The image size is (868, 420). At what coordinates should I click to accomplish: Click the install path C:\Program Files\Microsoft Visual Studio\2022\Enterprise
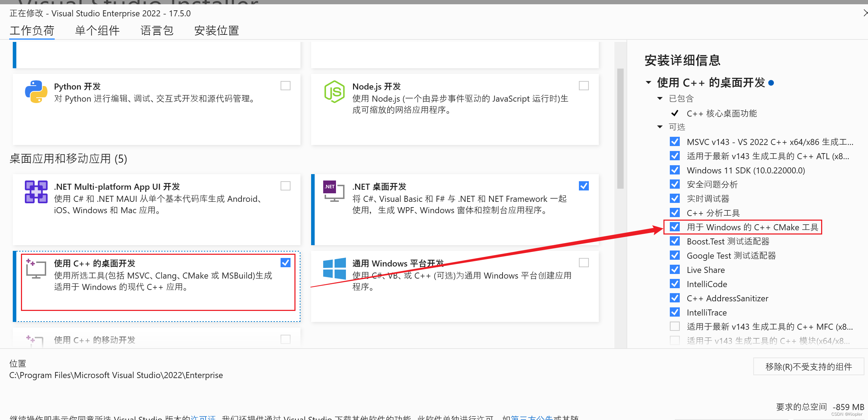[x=116, y=375]
